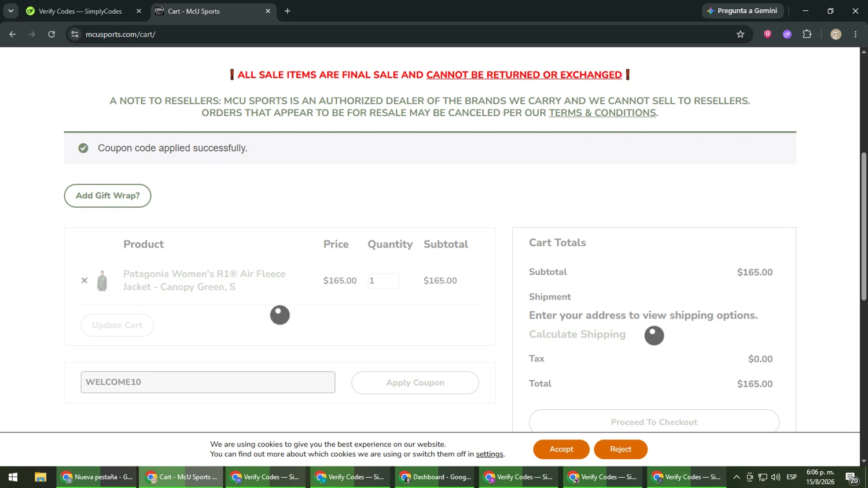Click the ESP language indicator
This screenshot has height=488, width=868.
point(792,477)
